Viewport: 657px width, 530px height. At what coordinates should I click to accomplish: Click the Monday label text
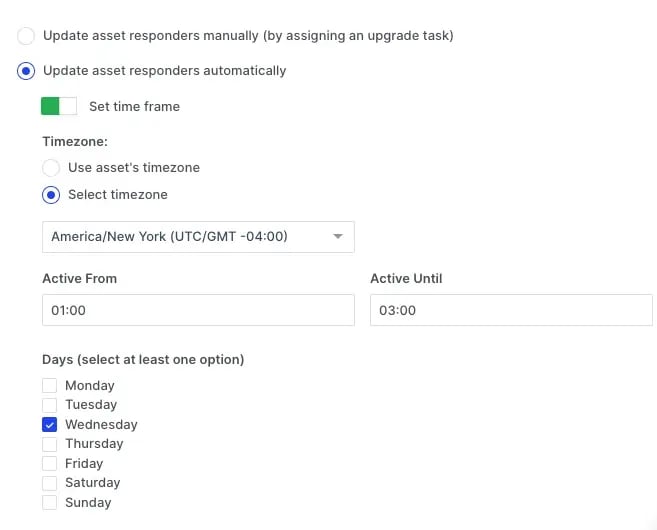(90, 385)
